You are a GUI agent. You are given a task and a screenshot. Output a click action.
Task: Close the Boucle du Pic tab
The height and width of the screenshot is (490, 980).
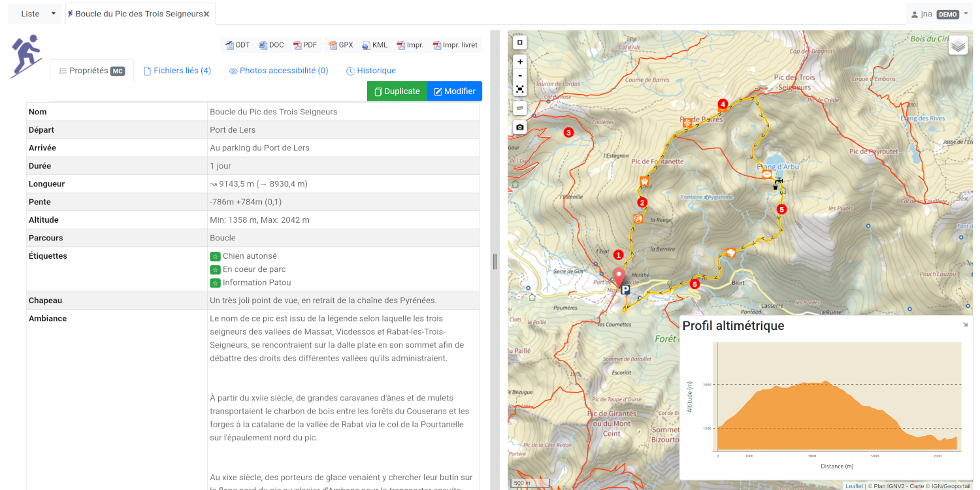(x=206, y=14)
